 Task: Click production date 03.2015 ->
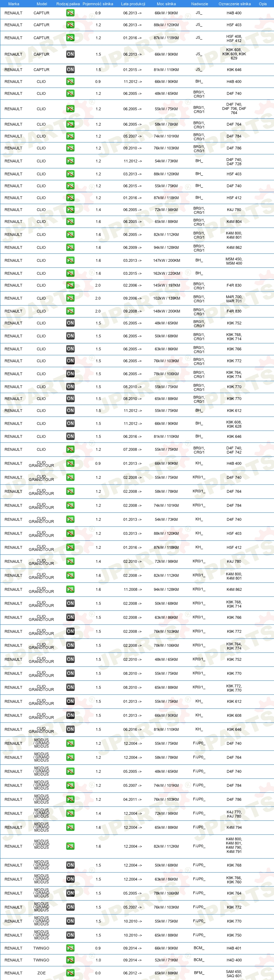click(x=132, y=273)
